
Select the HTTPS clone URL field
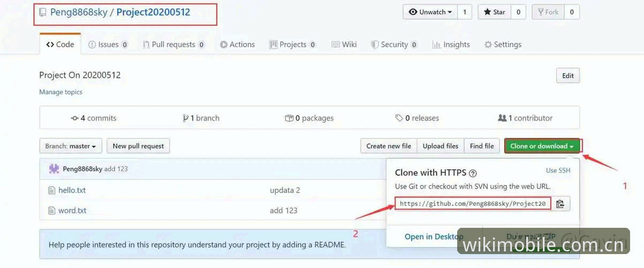473,204
